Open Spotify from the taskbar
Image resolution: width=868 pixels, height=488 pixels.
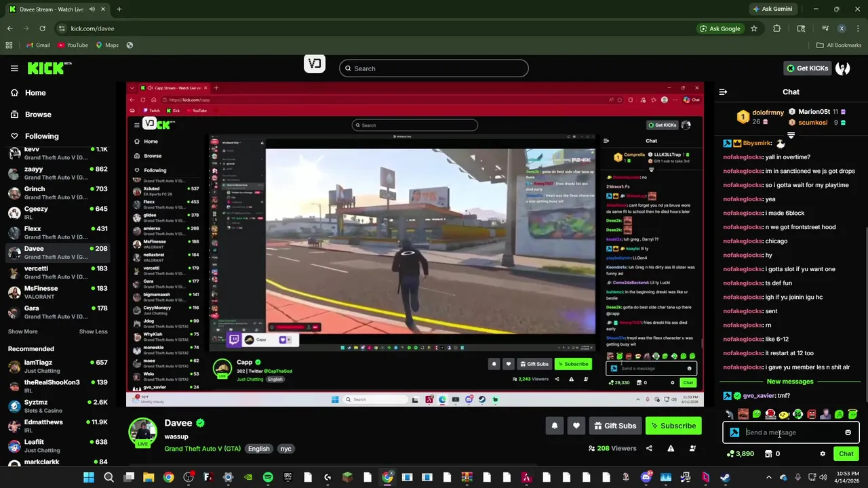click(268, 477)
